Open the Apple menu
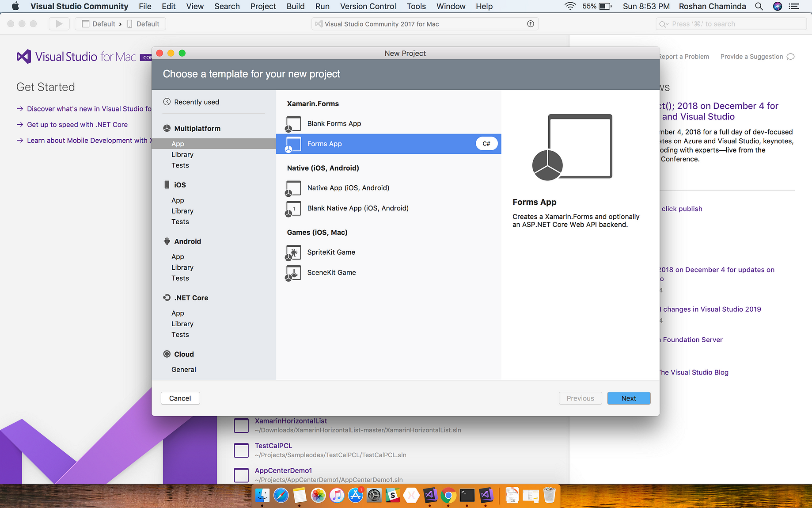The width and height of the screenshot is (812, 508). point(15,6)
